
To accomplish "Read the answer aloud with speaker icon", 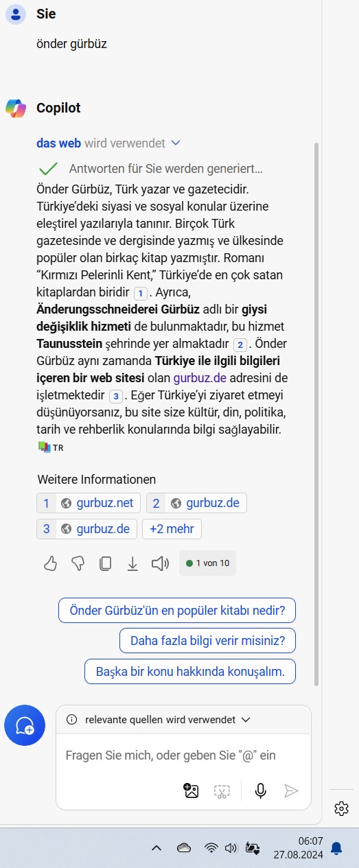I will (x=160, y=563).
